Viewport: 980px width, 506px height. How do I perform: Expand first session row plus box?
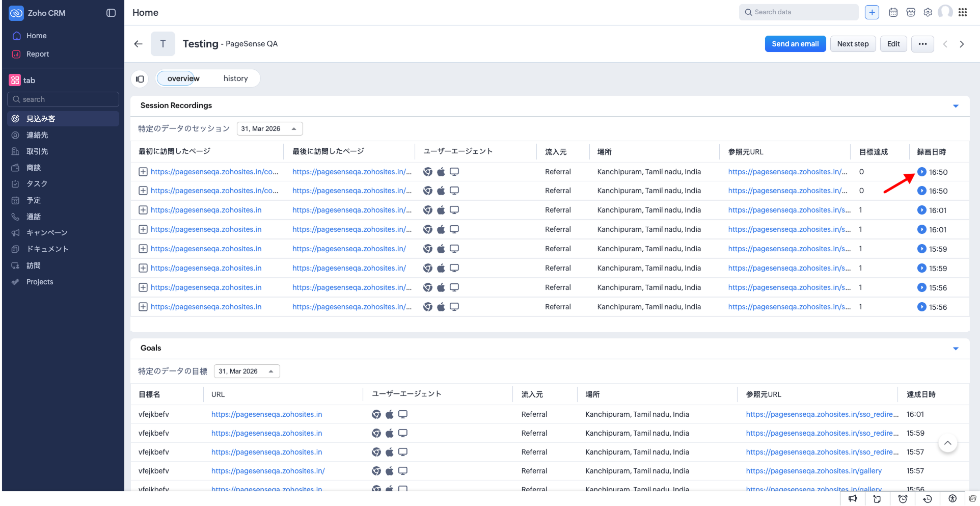pos(143,172)
